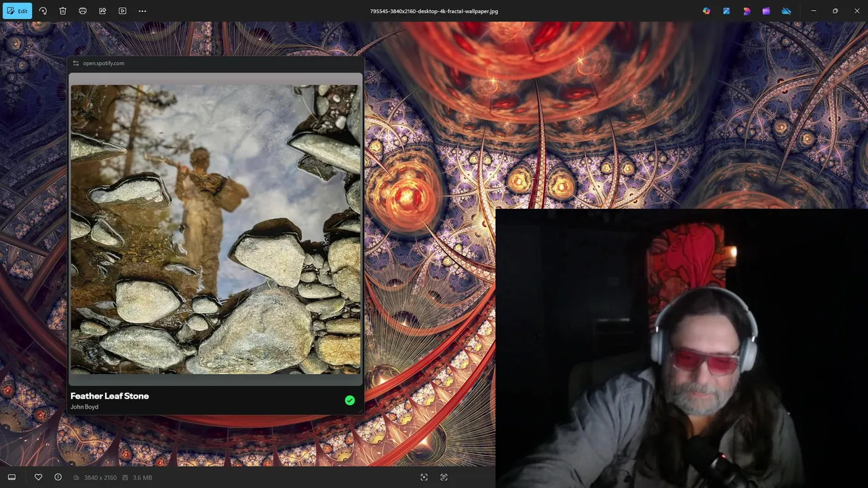The width and height of the screenshot is (868, 488).
Task: Restore down the Photos window
Action: 835,11
